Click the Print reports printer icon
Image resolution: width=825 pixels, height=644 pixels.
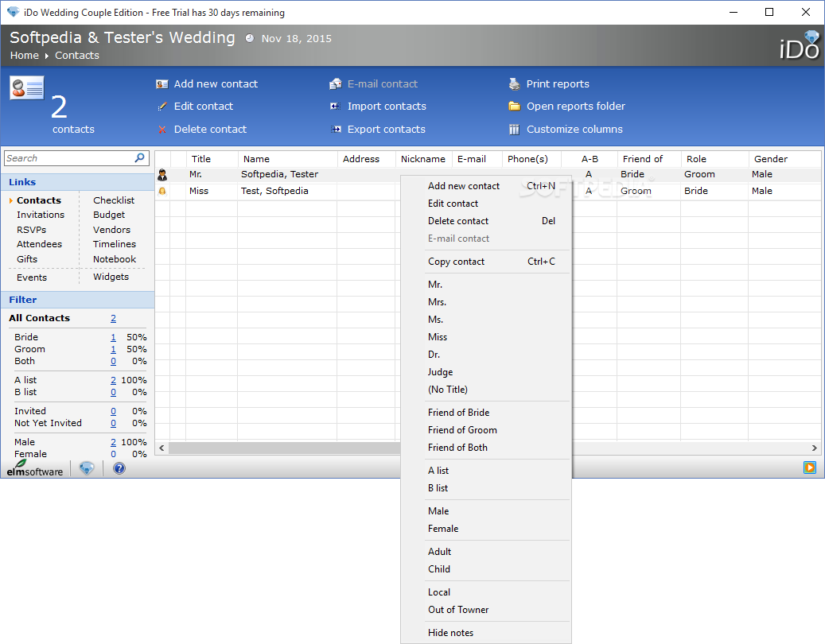(x=514, y=84)
